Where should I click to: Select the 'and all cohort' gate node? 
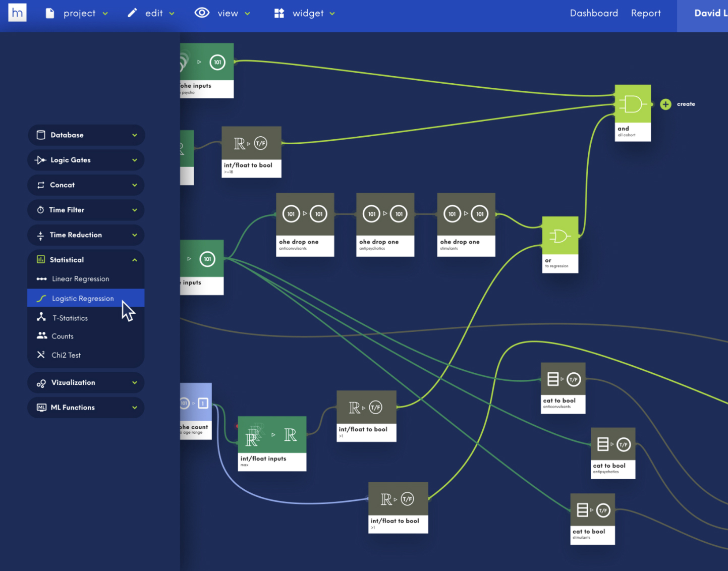[633, 113]
